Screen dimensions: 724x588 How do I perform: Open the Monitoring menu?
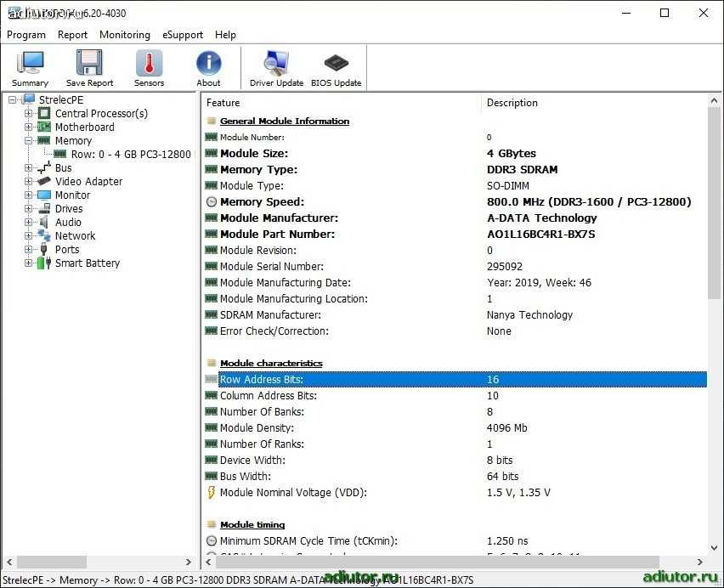click(x=124, y=35)
